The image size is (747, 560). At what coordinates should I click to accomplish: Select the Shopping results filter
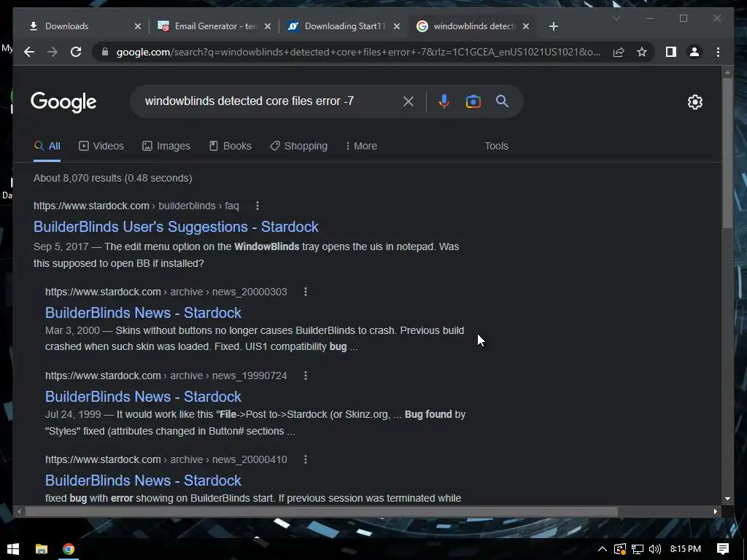coord(298,146)
